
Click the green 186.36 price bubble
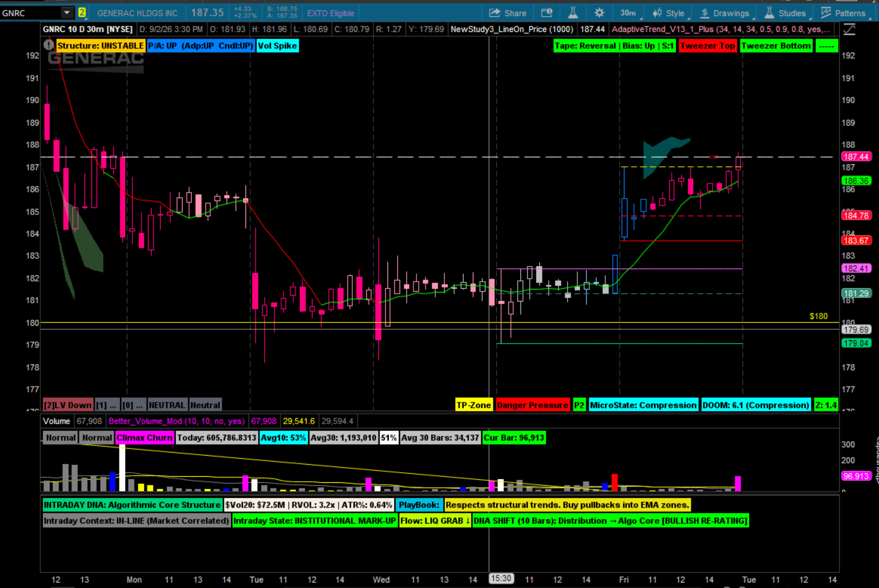pyautogui.click(x=856, y=181)
